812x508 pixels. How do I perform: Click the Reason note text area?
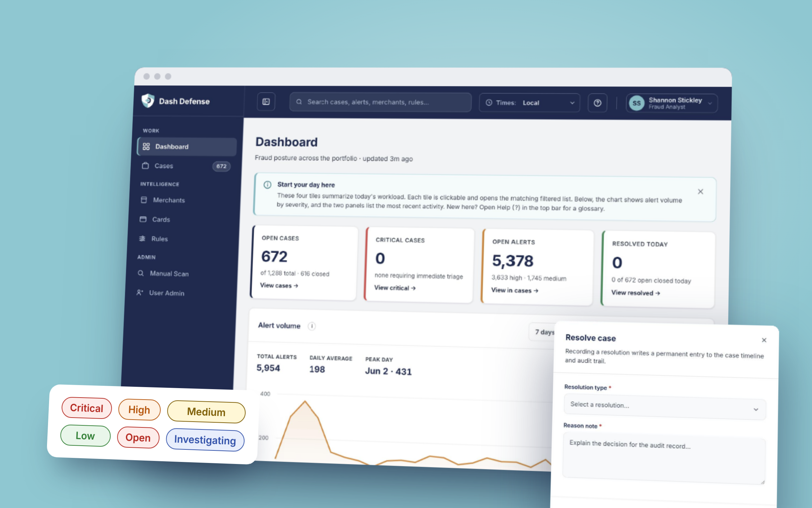pyautogui.click(x=664, y=459)
